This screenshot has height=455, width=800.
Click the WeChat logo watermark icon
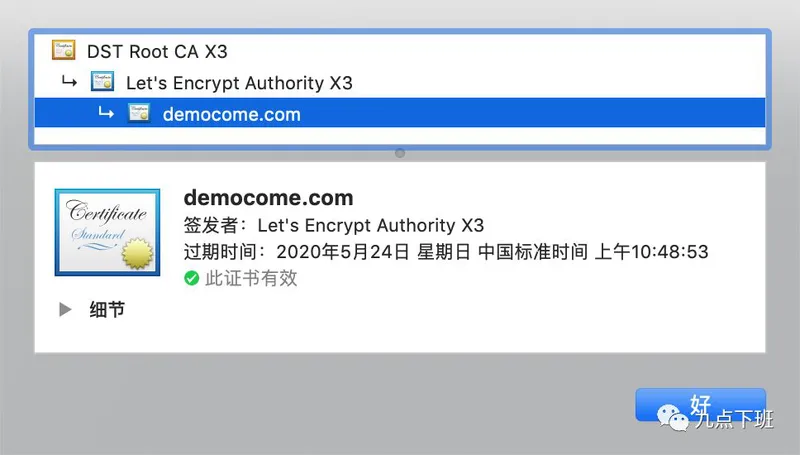pyautogui.click(x=672, y=418)
